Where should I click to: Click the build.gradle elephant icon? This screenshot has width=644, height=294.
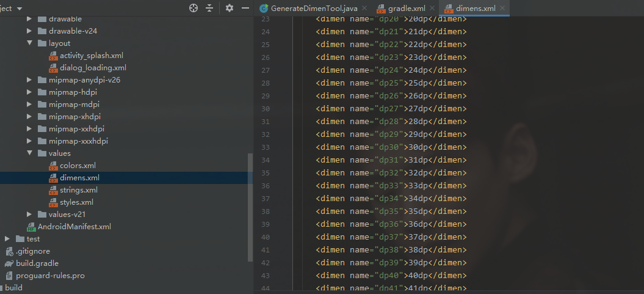pyautogui.click(x=9, y=263)
